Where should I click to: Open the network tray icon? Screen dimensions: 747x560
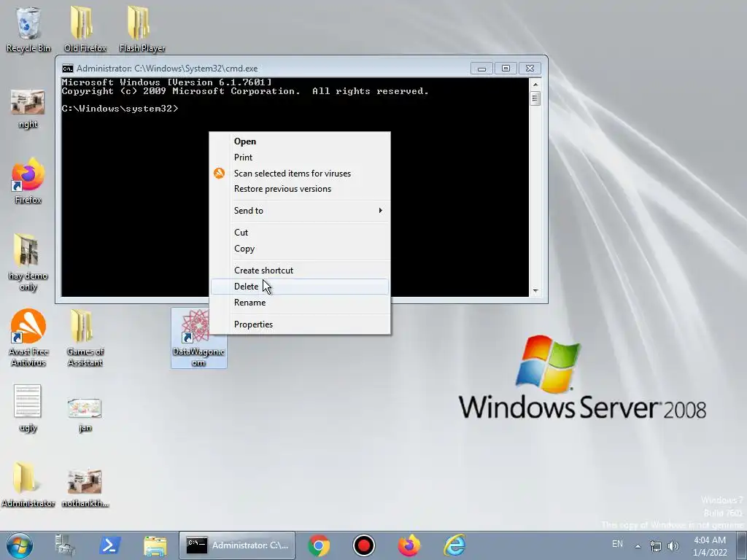(x=656, y=546)
